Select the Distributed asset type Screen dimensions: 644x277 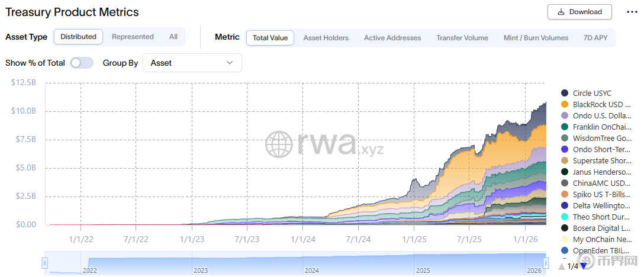(78, 37)
